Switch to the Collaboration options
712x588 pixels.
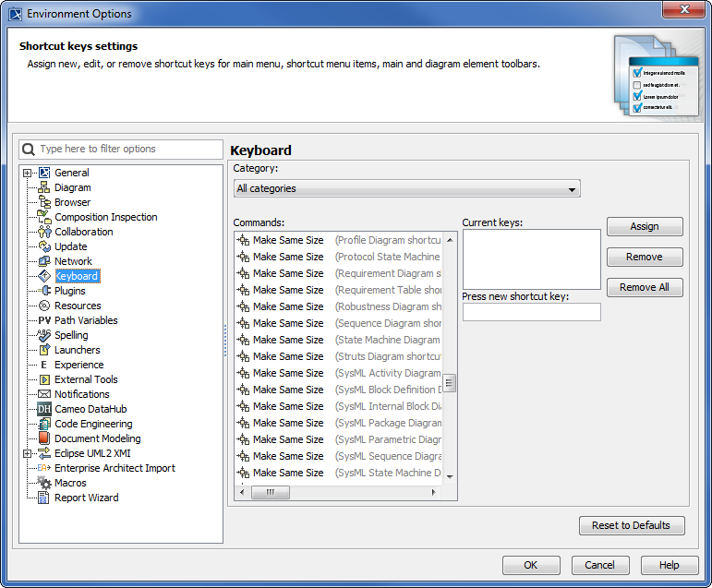click(84, 232)
